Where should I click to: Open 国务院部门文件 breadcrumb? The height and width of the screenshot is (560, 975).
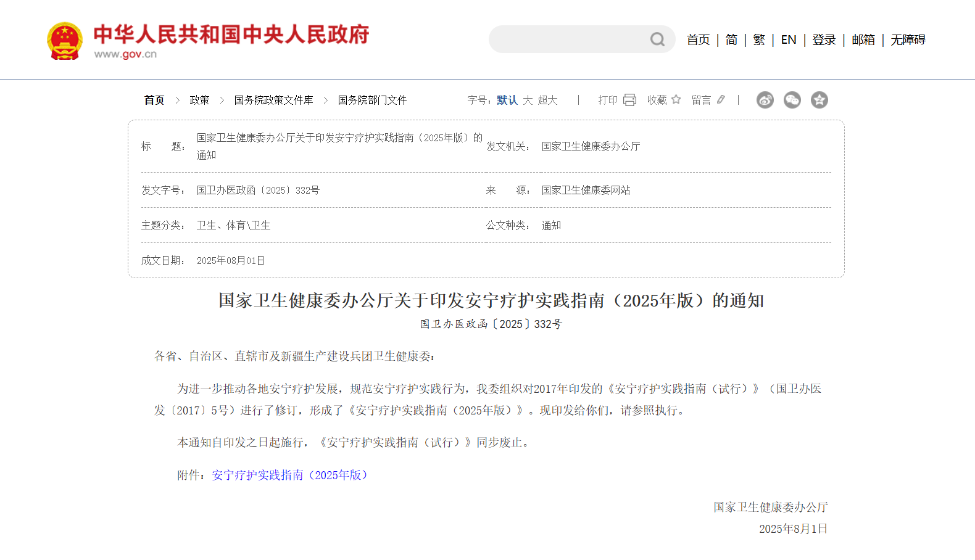(372, 100)
